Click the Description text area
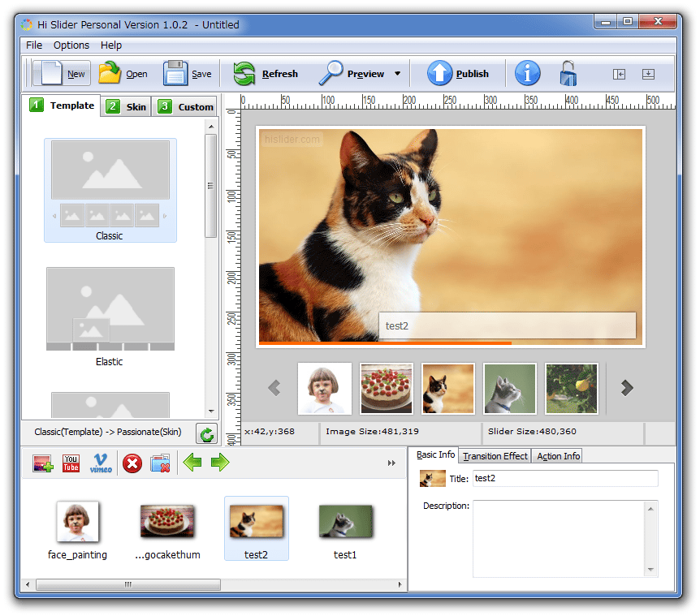Screen dimensions: 700x616 [559, 539]
